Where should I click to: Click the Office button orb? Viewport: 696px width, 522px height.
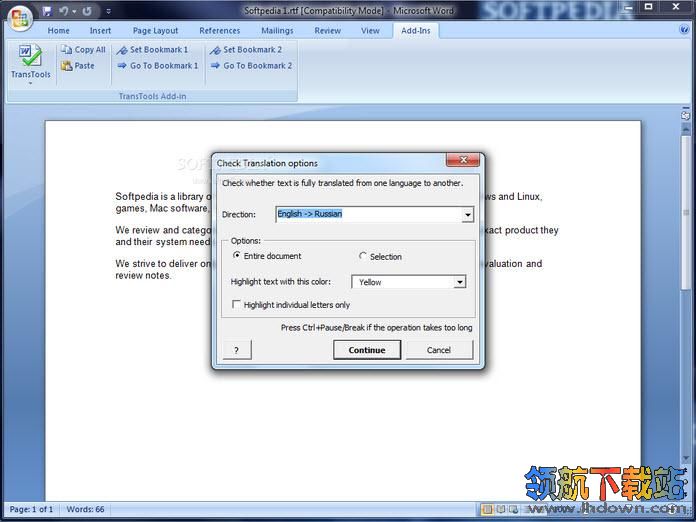coord(20,18)
